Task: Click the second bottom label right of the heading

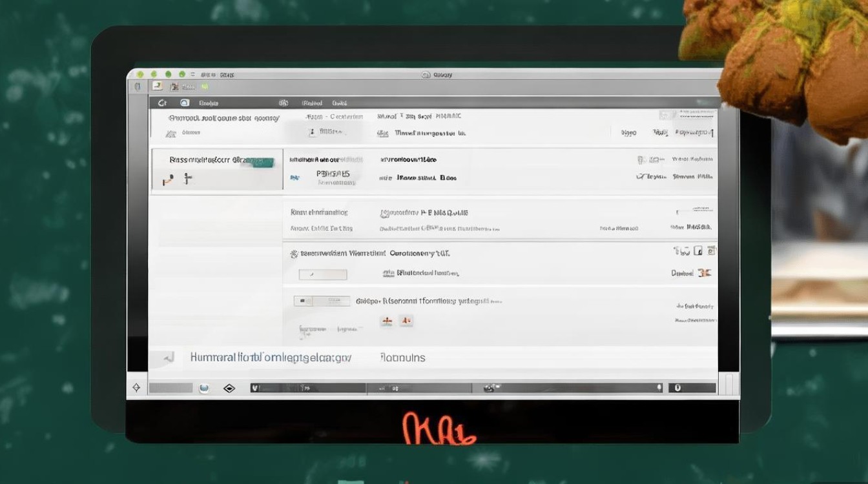Action: pyautogui.click(x=402, y=357)
